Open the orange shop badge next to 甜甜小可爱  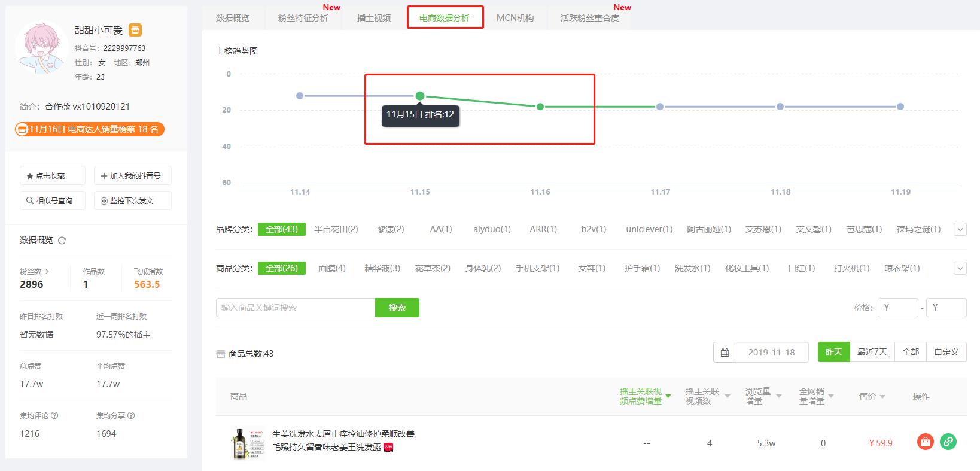(x=135, y=30)
